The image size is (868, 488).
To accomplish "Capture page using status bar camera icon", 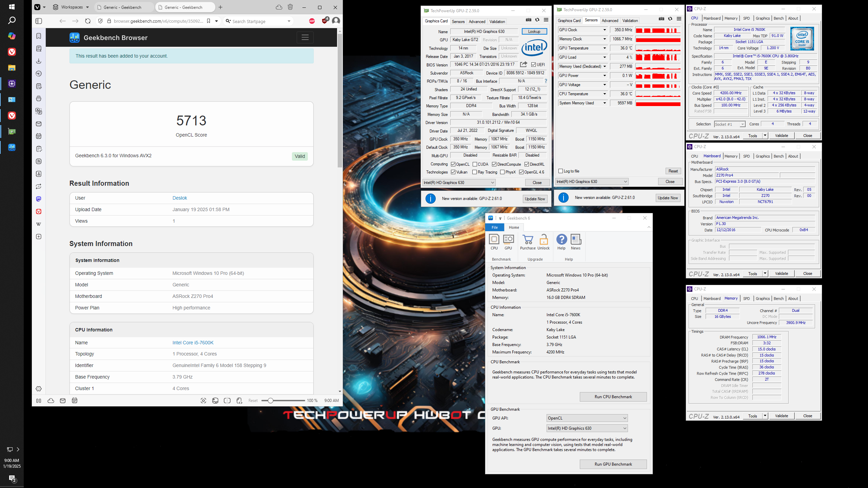I will point(203,401).
